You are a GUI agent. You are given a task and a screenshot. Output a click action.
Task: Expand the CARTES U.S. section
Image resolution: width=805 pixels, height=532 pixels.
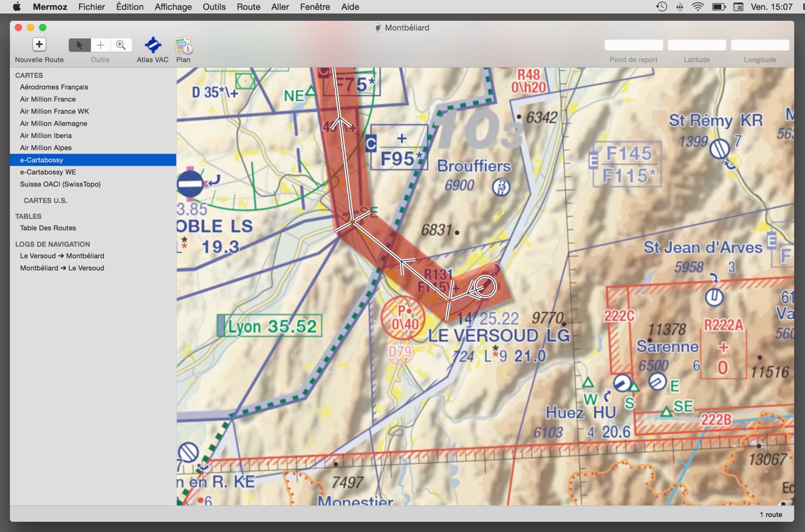[x=45, y=200]
